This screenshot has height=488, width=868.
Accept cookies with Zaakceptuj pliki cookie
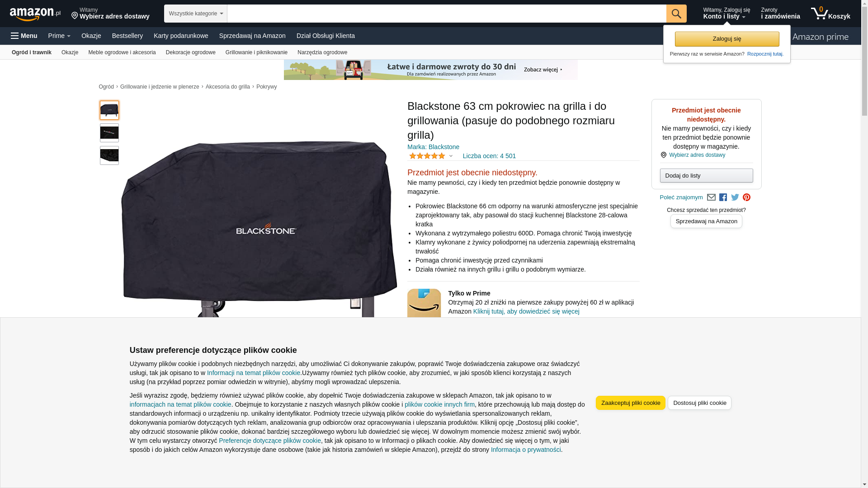tap(631, 403)
